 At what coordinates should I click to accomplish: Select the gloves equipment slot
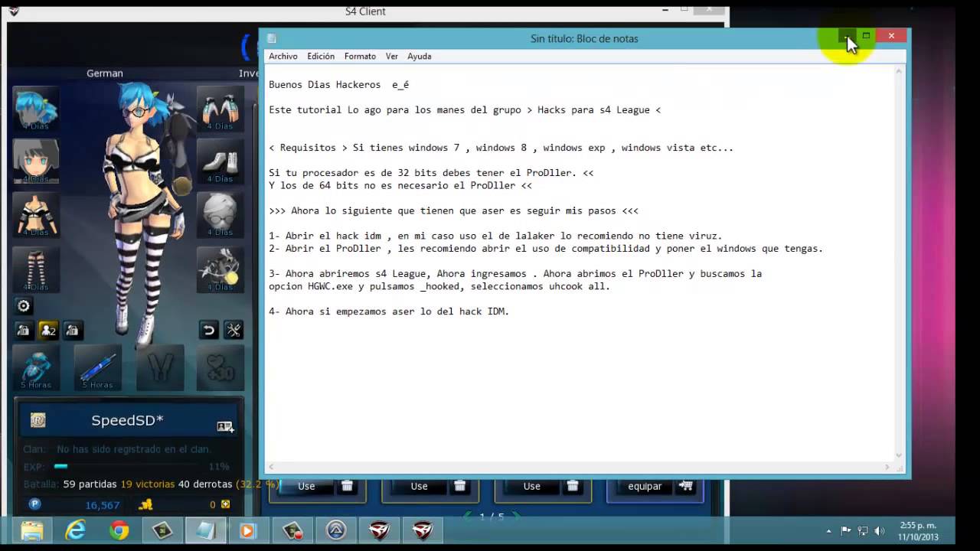pos(220,109)
